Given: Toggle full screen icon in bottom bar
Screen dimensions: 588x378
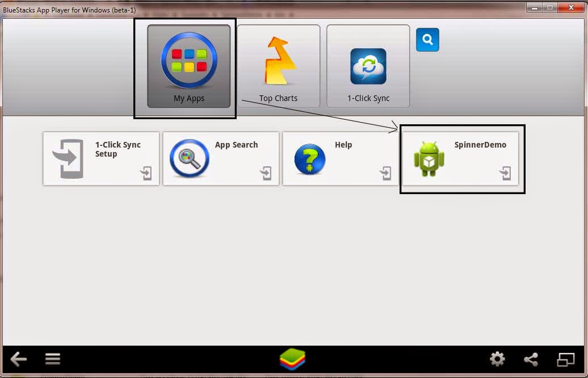Looking at the screenshot, I should (x=565, y=360).
